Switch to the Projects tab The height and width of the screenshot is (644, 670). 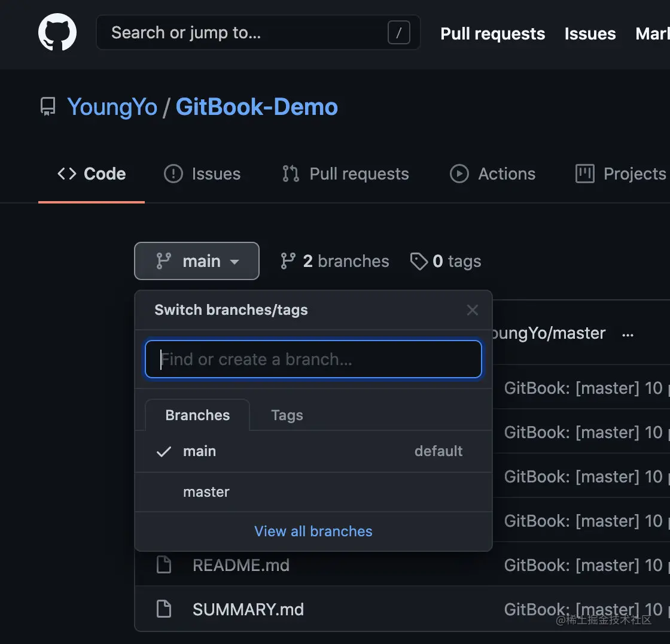click(621, 174)
